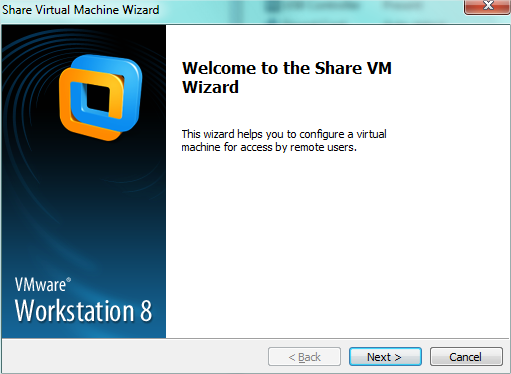Click the 'Share Virtual Machine Wizard' title text
511x374 pixels.
pyautogui.click(x=81, y=10)
